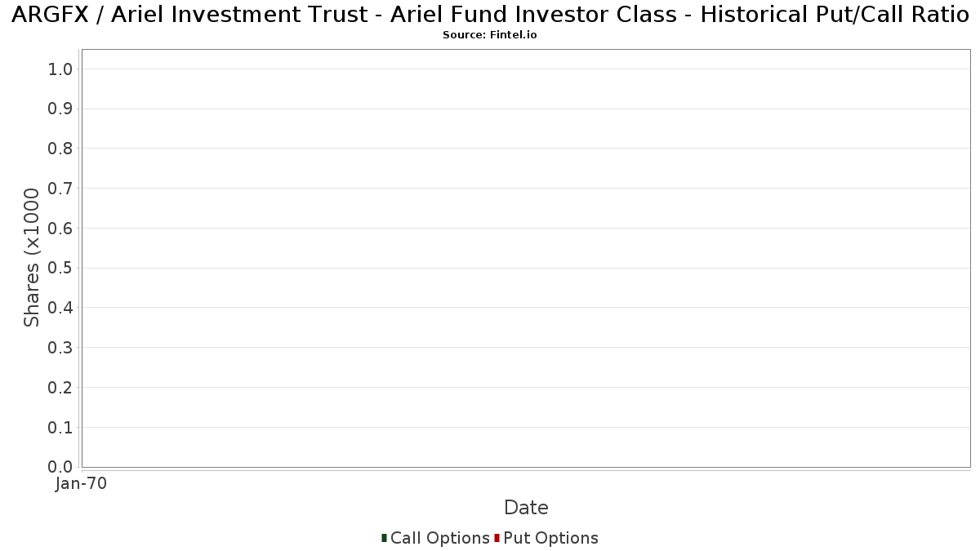This screenshot has height=551, width=980.
Task: Click the 0.7 y-axis tick label
Action: coord(60,189)
